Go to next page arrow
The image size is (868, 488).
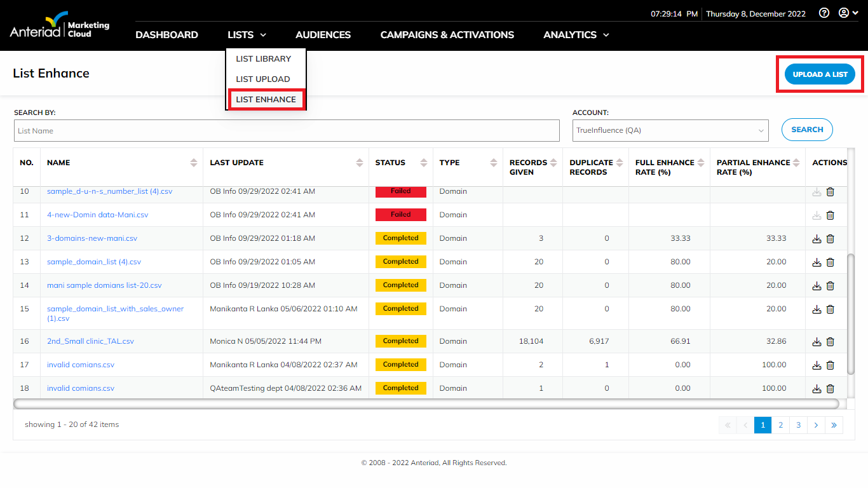[x=816, y=425]
